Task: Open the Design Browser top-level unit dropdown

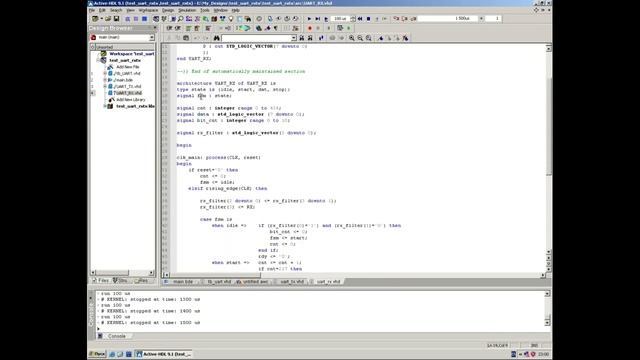Action: click(151, 38)
